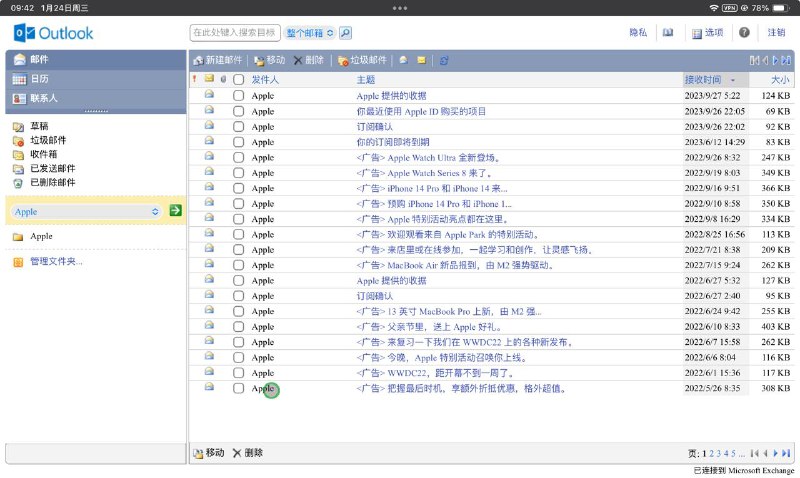Check the 2023/9/27 Apple 提供的收据 row
This screenshot has width=800, height=478.
[238, 95]
